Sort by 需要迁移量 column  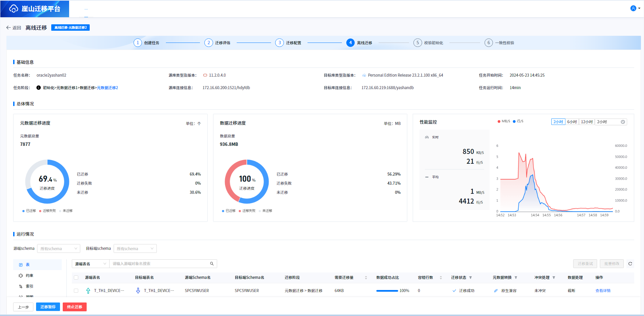366,278
